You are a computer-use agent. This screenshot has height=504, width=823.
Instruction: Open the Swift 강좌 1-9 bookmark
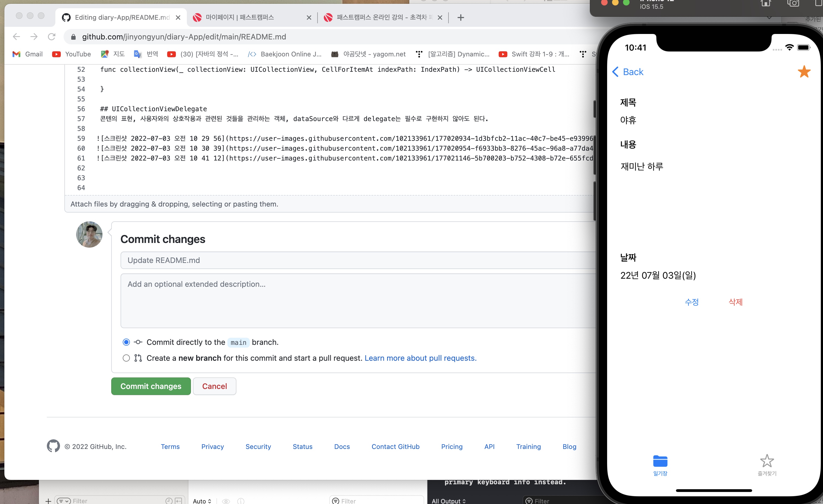[x=534, y=54]
